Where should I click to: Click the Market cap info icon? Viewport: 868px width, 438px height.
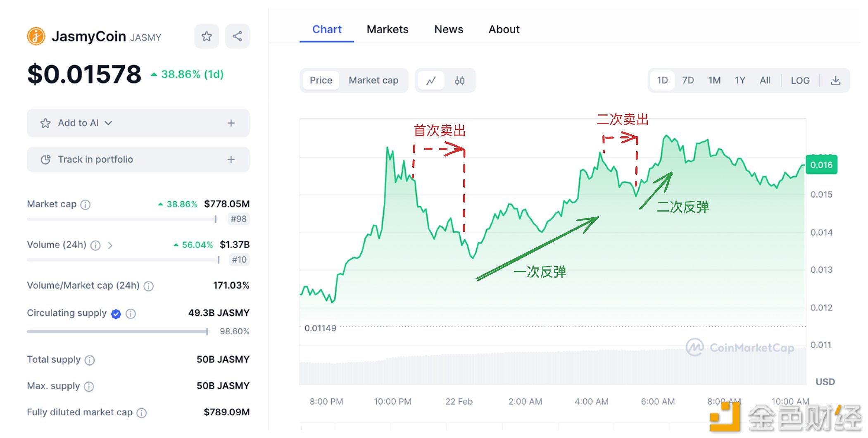pos(86,205)
